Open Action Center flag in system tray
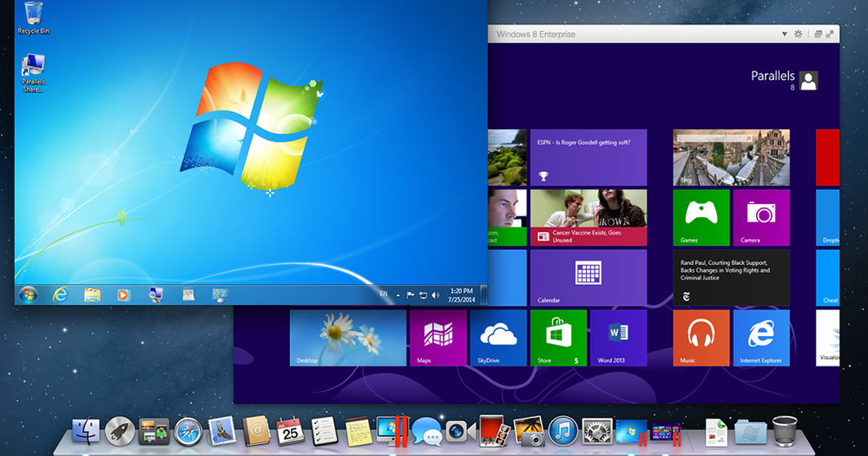868x456 pixels. pos(411,295)
